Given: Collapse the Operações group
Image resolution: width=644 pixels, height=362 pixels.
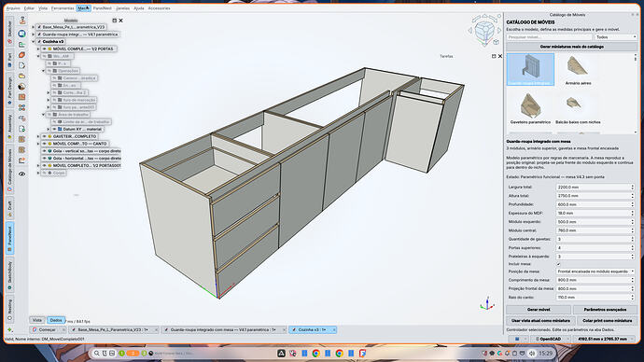Looking at the screenshot, I should [44, 71].
